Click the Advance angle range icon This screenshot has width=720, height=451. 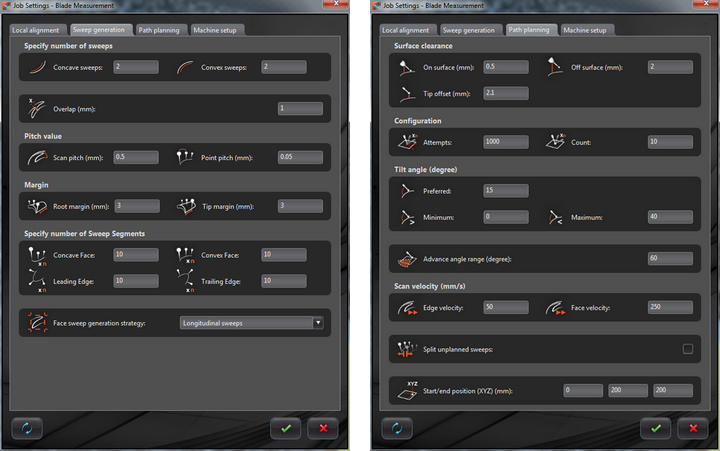click(406, 259)
